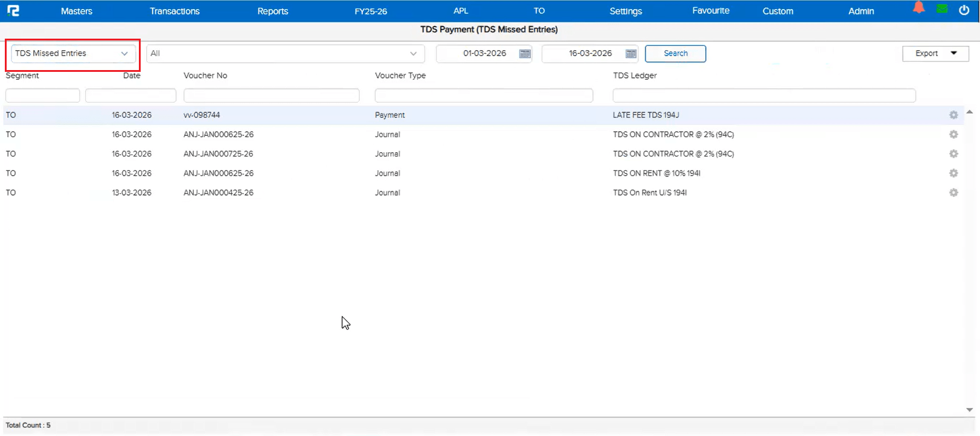Open the to-date calendar picker icon
This screenshot has height=436, width=980.
point(631,54)
